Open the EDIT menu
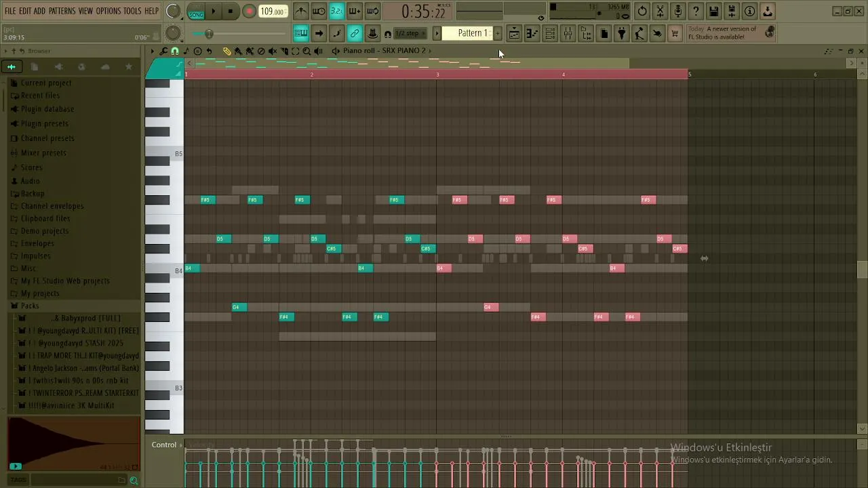 click(x=25, y=11)
